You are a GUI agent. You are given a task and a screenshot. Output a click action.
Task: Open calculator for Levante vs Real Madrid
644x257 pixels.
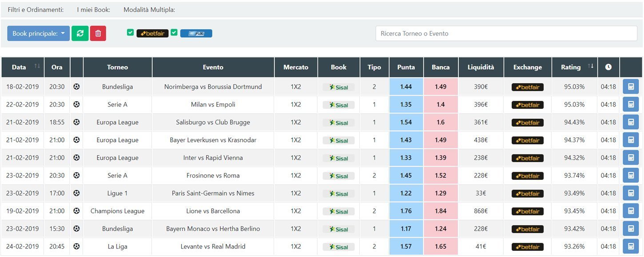[630, 246]
